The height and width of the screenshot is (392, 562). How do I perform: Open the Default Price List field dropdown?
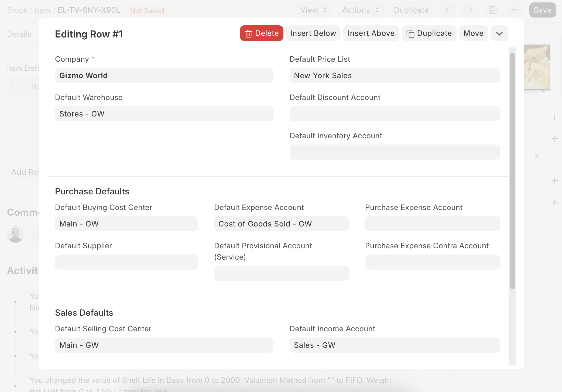[x=394, y=75]
